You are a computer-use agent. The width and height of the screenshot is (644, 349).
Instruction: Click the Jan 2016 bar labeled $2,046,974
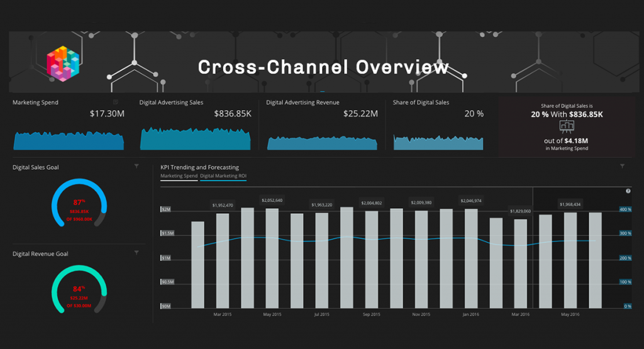click(471, 258)
